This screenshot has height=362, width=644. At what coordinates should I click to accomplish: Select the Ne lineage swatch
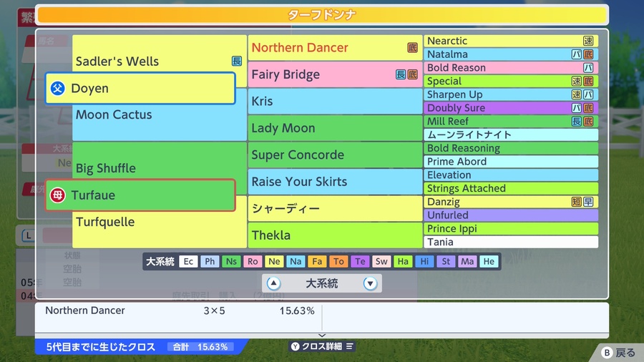[x=274, y=261]
